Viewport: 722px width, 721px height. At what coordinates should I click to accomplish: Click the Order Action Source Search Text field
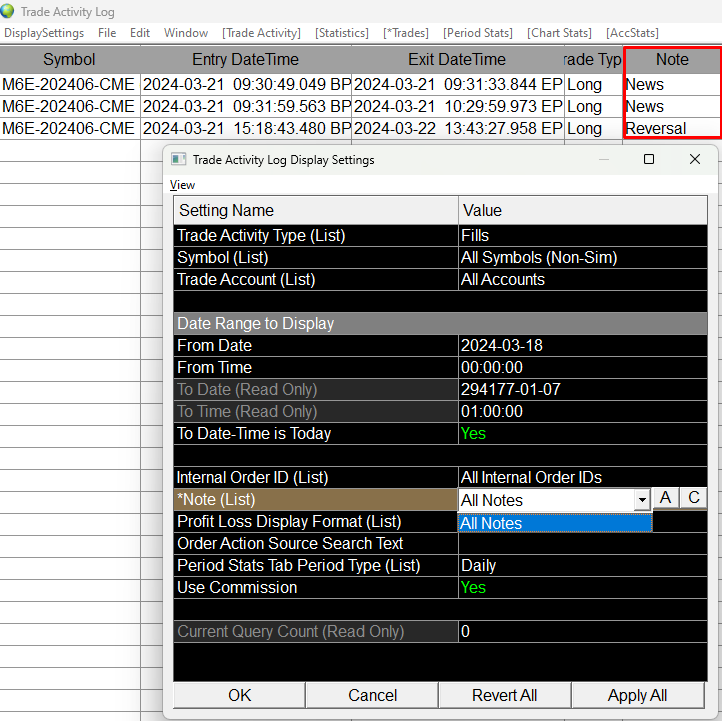click(x=582, y=544)
